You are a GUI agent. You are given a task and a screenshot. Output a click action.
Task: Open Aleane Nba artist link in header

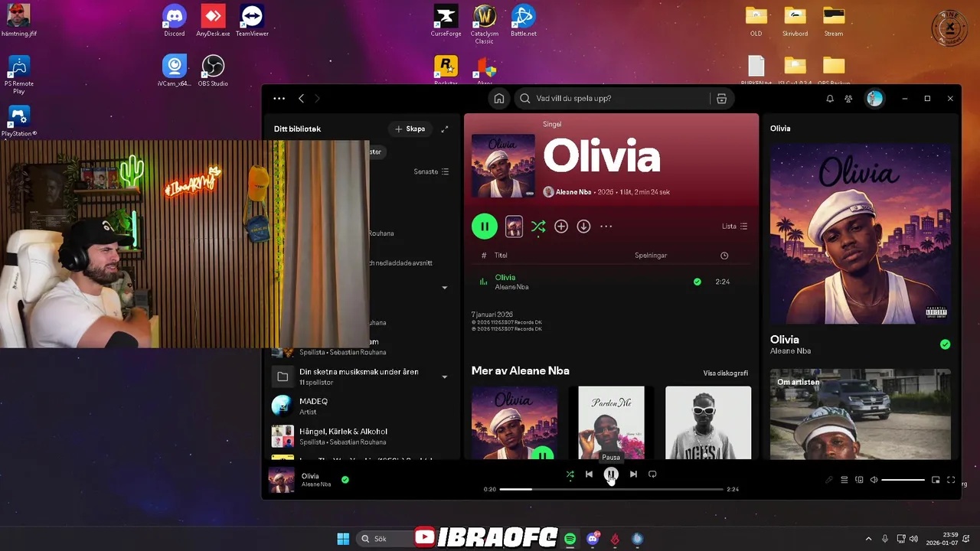tap(573, 192)
